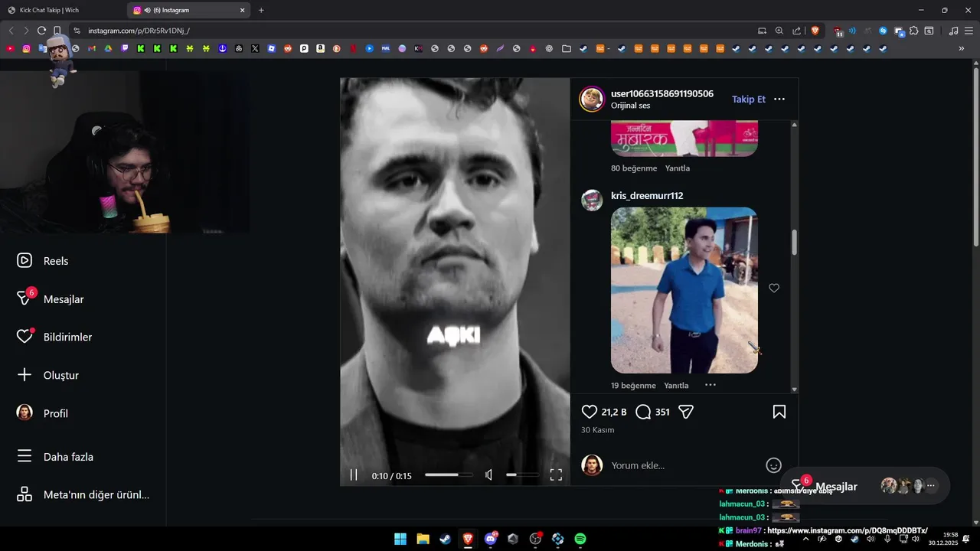The width and height of the screenshot is (980, 551).
Task: Click the Yorum ekle comment field
Action: click(x=685, y=465)
